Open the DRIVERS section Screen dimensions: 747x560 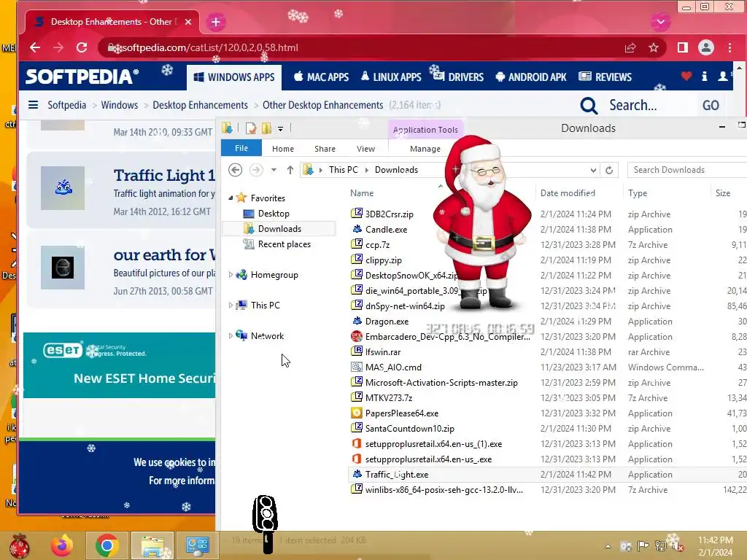(x=458, y=77)
